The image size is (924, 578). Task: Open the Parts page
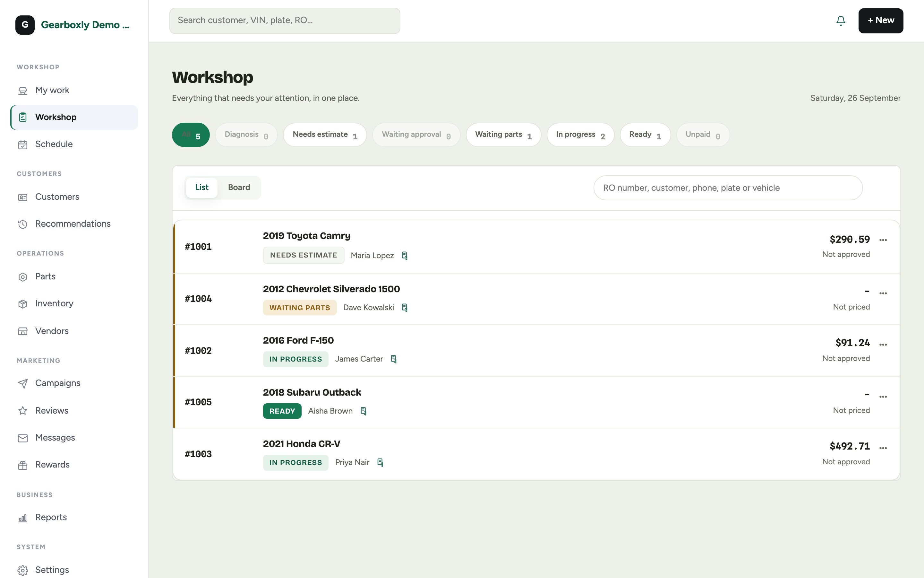[x=74, y=276]
